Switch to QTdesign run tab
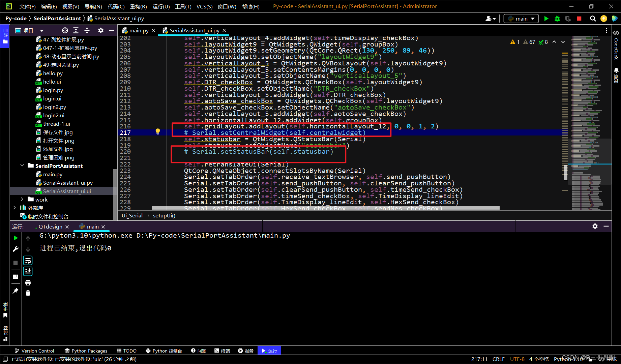The height and width of the screenshot is (364, 621). (50, 226)
